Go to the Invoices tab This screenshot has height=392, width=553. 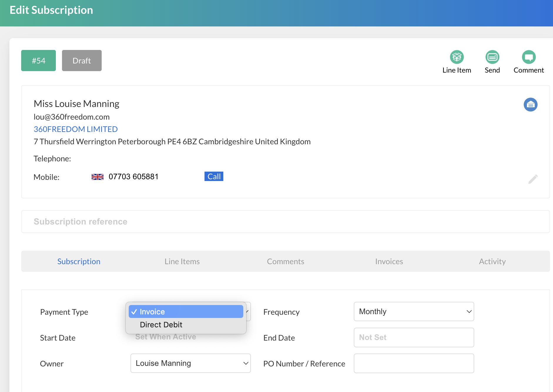(389, 262)
